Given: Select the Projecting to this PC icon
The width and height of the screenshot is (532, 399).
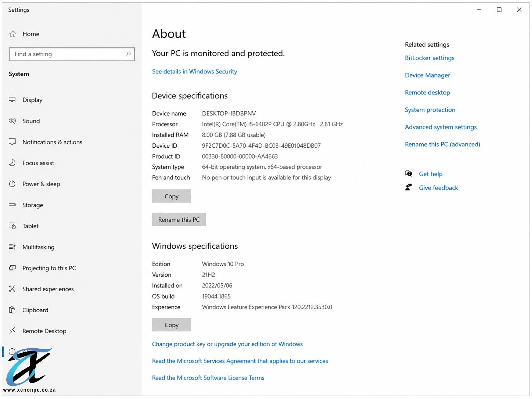Looking at the screenshot, I should pos(12,268).
